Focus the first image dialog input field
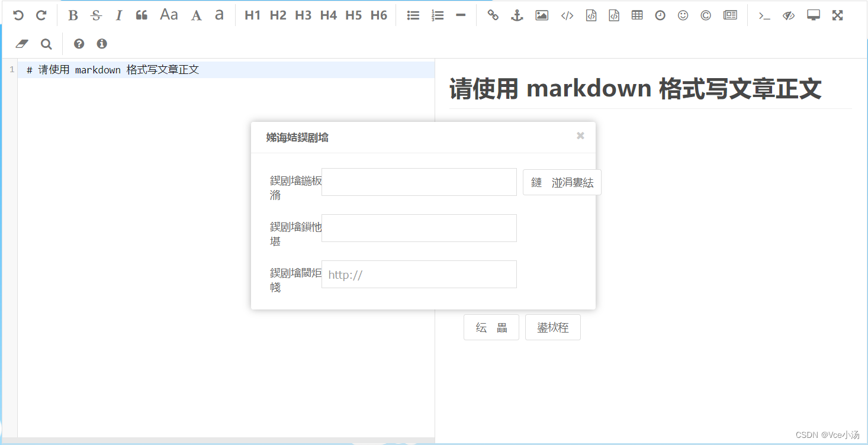868x445 pixels. coord(419,182)
